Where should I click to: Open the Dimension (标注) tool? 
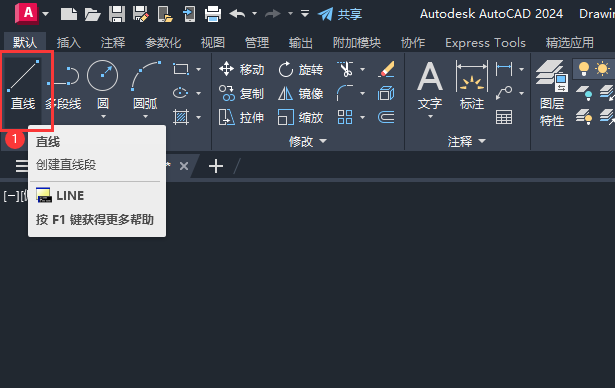click(472, 86)
